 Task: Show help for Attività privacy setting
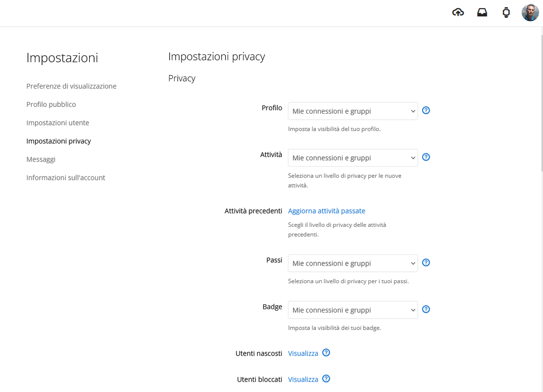[426, 157]
